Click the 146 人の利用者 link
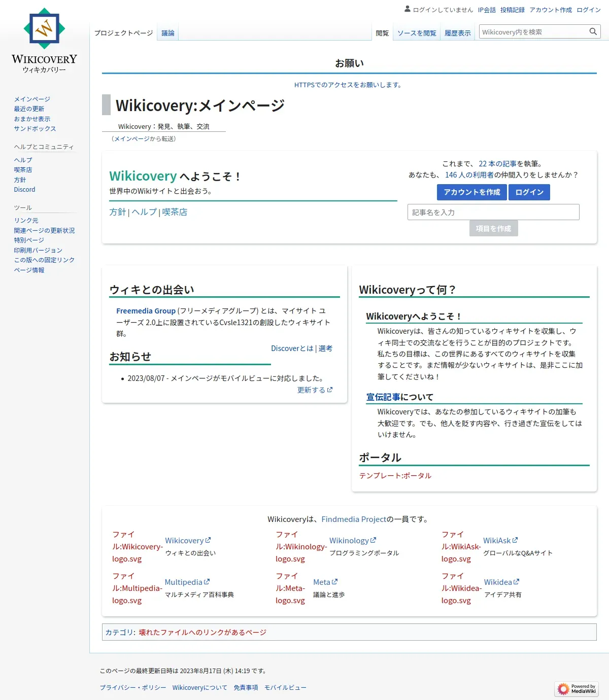Image resolution: width=609 pixels, height=700 pixels. tap(469, 174)
